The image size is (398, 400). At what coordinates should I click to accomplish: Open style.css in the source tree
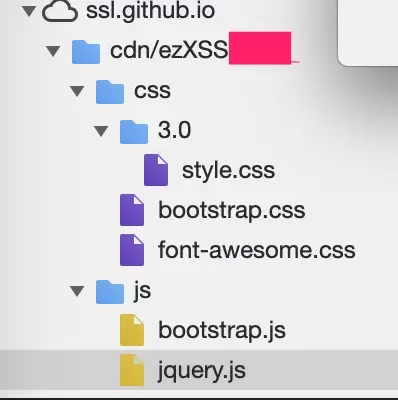point(228,170)
